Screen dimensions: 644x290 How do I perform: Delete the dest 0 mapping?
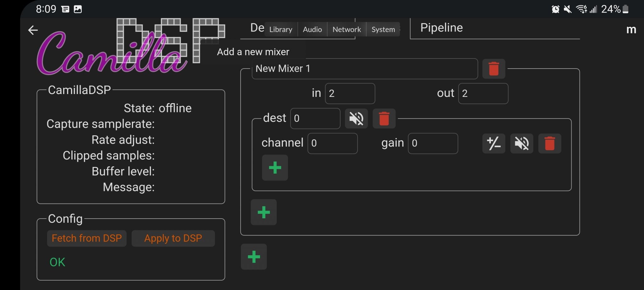[x=384, y=119]
